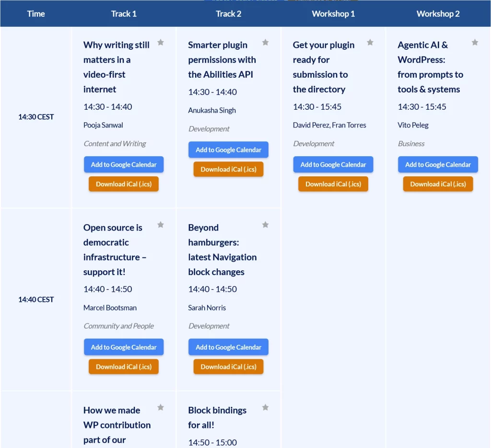This screenshot has height=448, width=491.
Task: Download iCal for the plugin directory workshop
Action: (x=333, y=184)
